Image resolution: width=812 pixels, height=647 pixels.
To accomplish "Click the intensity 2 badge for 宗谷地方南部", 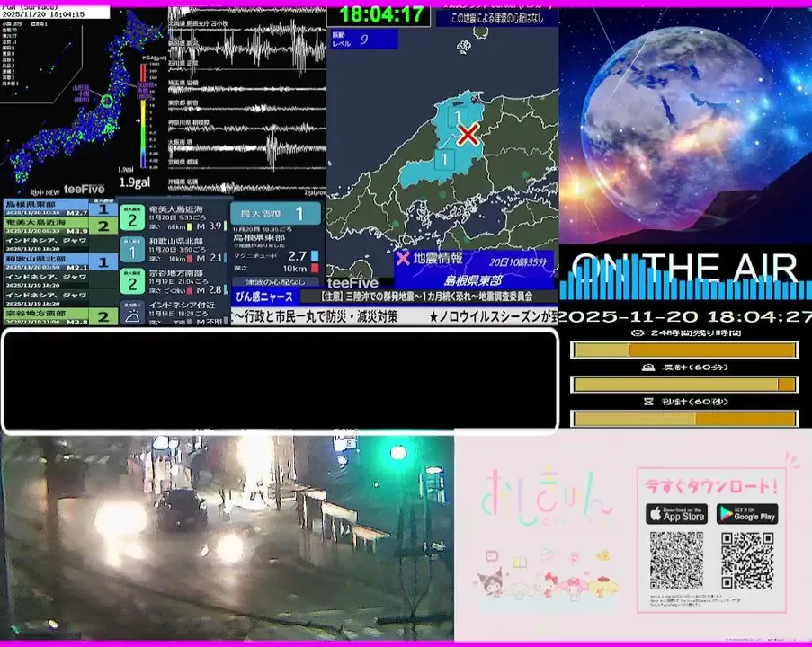I will [x=132, y=281].
